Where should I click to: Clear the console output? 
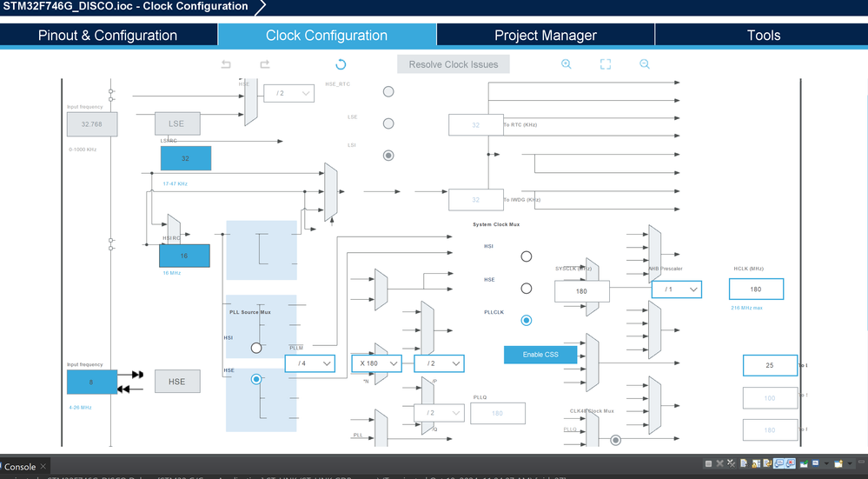tap(744, 463)
